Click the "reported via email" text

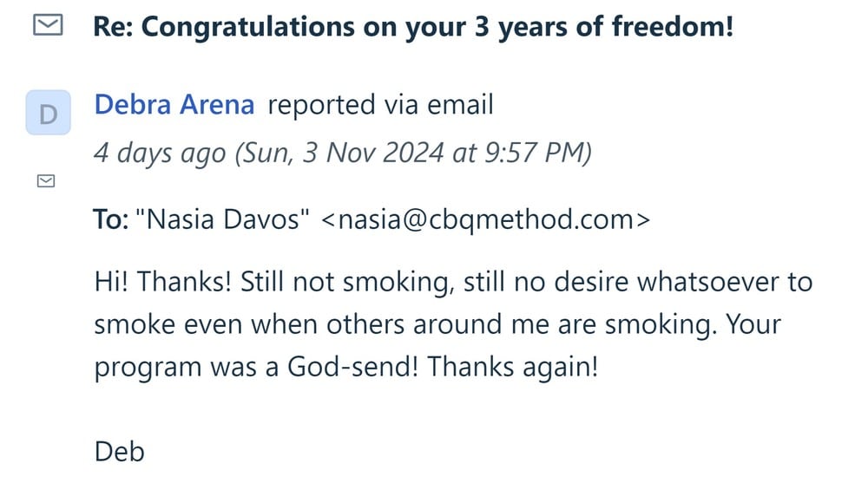pyautogui.click(x=380, y=106)
